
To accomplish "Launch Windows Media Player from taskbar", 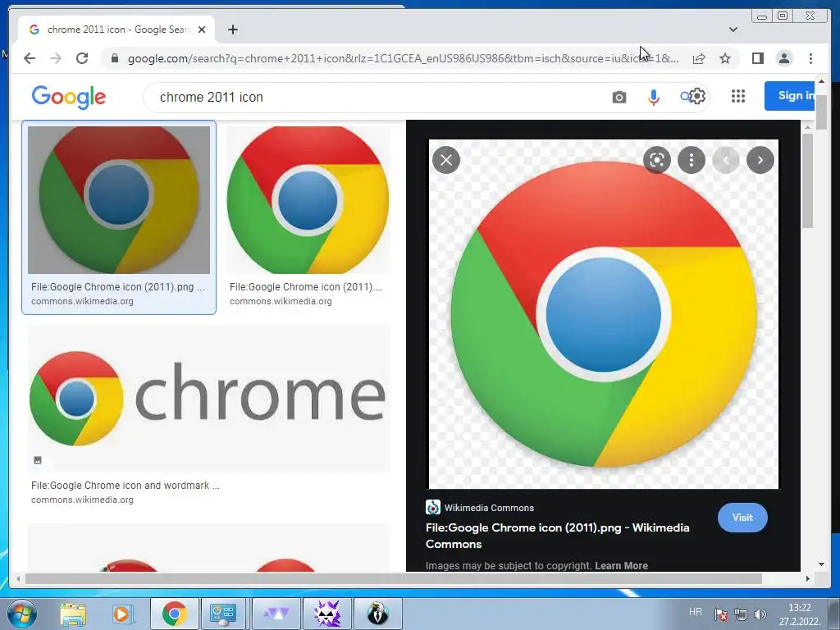I will coord(122,614).
